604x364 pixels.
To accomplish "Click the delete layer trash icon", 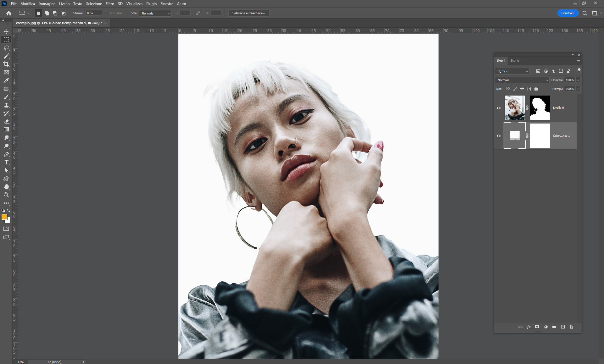I will [x=571, y=327].
